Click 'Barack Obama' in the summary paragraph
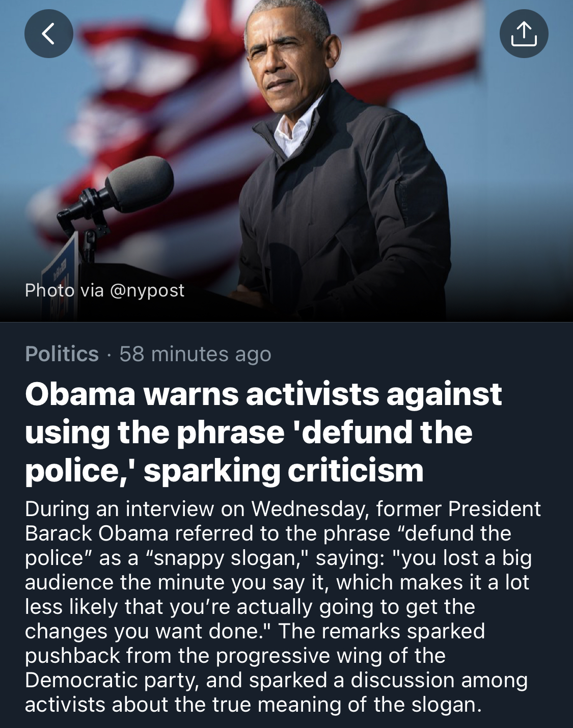573x728 pixels. coord(97,533)
